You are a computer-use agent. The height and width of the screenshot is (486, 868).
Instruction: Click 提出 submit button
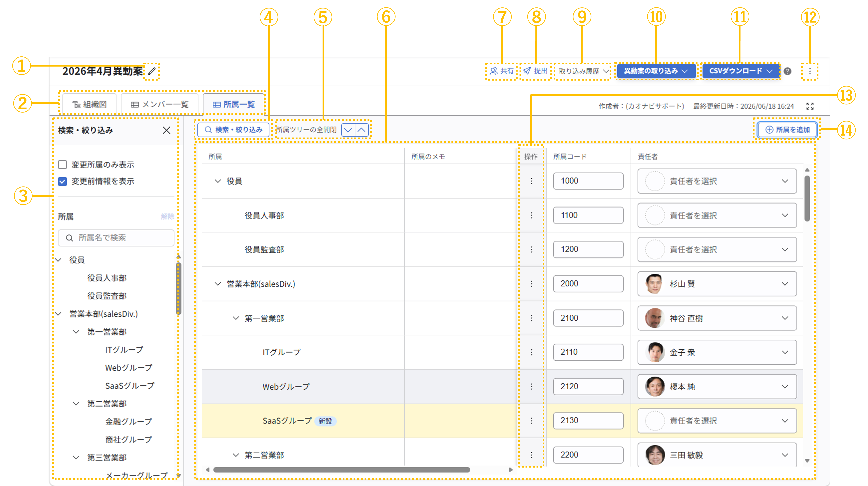535,71
